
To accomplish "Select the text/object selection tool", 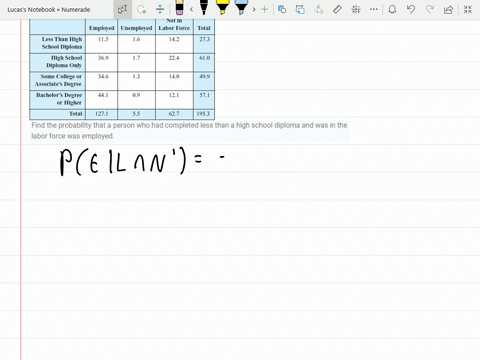I will [122, 9].
